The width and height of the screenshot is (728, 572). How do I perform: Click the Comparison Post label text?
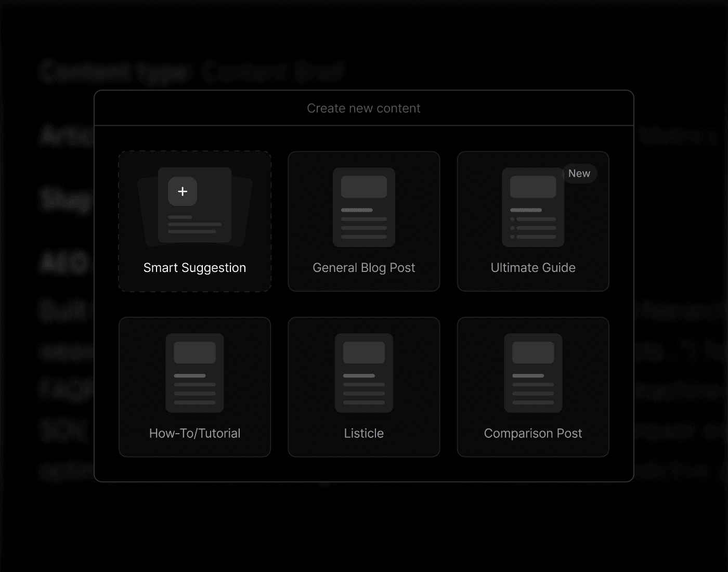point(532,433)
